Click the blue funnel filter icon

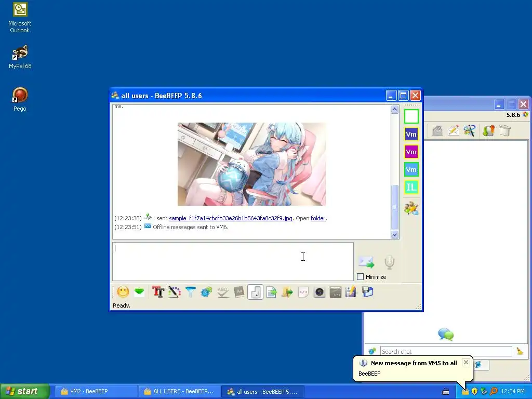click(x=190, y=292)
